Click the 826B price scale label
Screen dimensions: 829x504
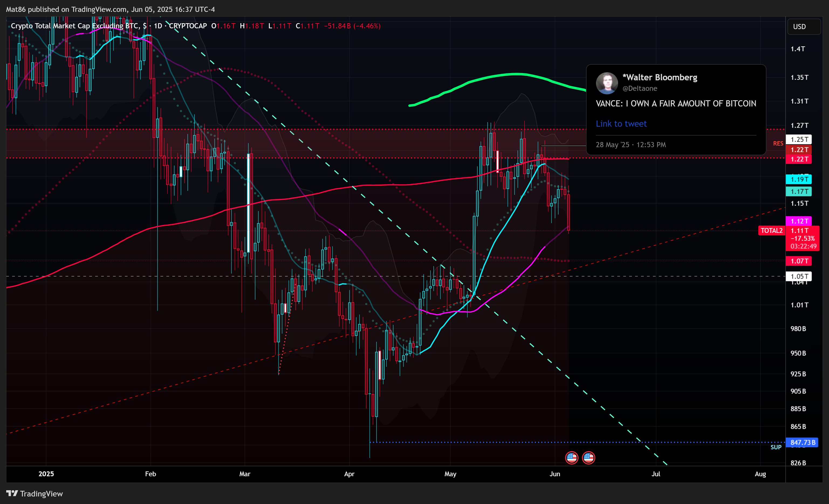(x=798, y=463)
